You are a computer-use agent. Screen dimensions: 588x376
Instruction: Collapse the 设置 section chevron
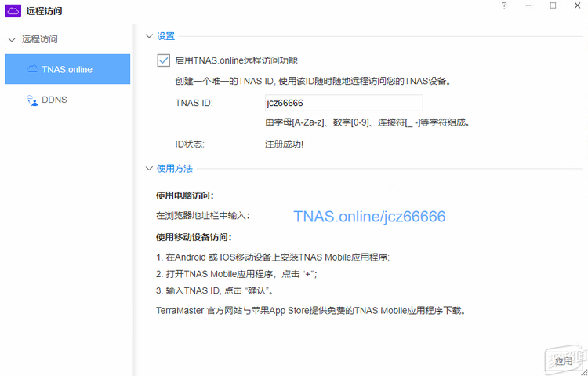click(149, 36)
